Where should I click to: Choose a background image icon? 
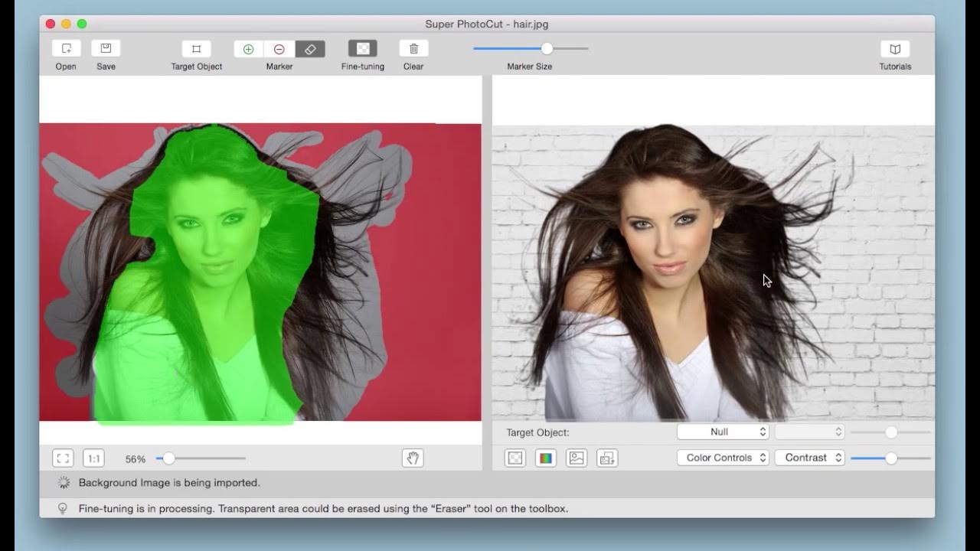(x=577, y=458)
